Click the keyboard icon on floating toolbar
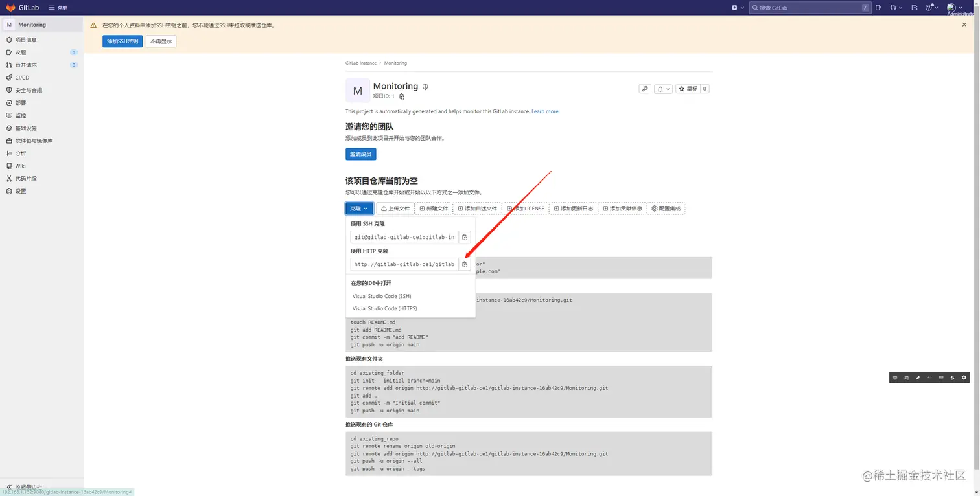980x496 pixels. pyautogui.click(x=941, y=378)
